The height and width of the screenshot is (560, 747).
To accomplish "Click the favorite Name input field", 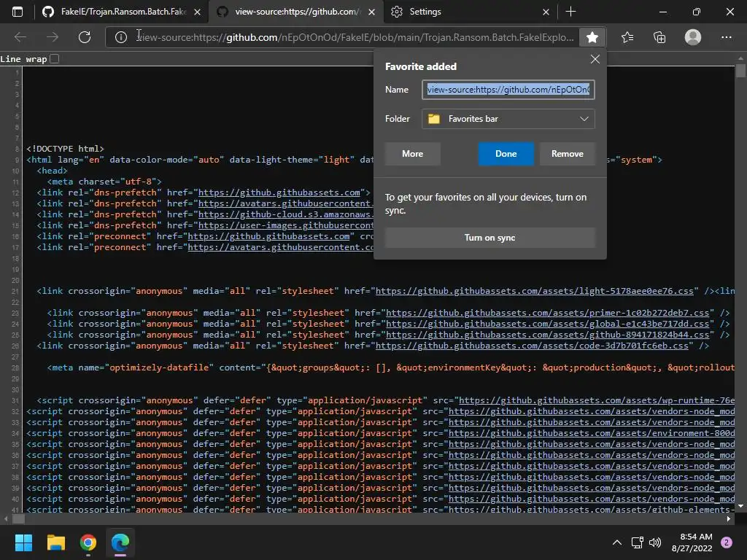I will point(508,90).
